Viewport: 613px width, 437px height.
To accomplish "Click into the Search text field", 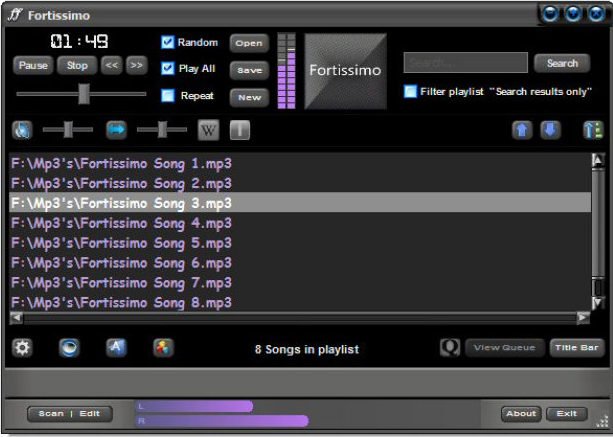I will click(465, 63).
